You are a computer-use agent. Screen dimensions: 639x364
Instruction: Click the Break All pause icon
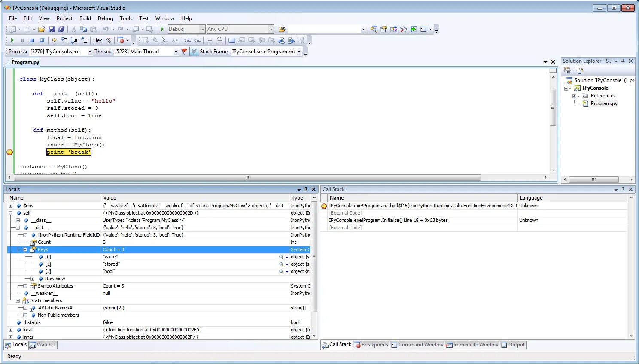point(22,40)
